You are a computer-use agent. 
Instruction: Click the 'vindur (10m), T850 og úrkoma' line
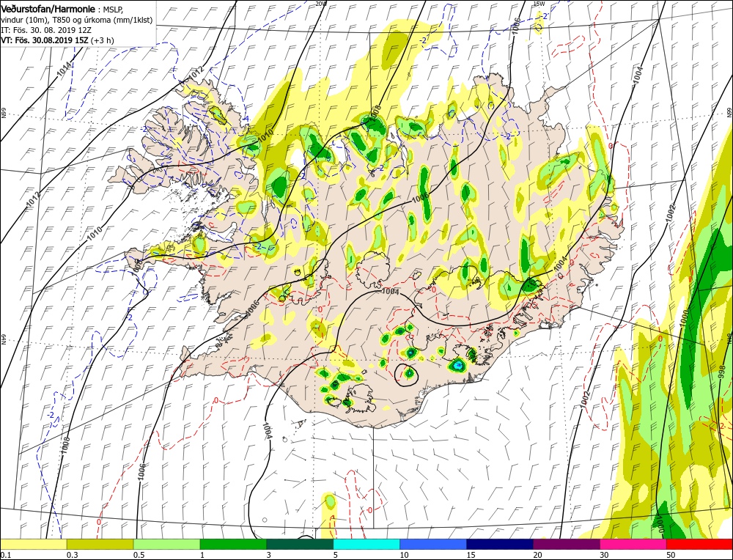pyautogui.click(x=76, y=20)
